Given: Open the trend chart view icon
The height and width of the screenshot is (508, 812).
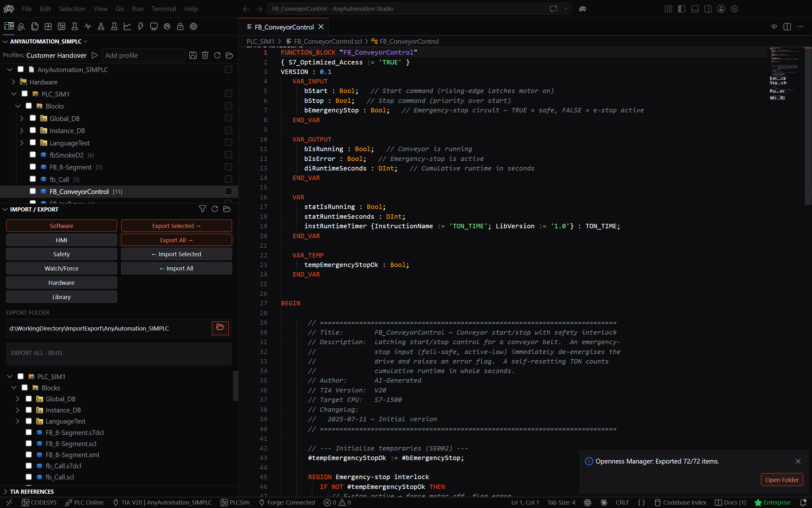Looking at the screenshot, I should [127, 26].
